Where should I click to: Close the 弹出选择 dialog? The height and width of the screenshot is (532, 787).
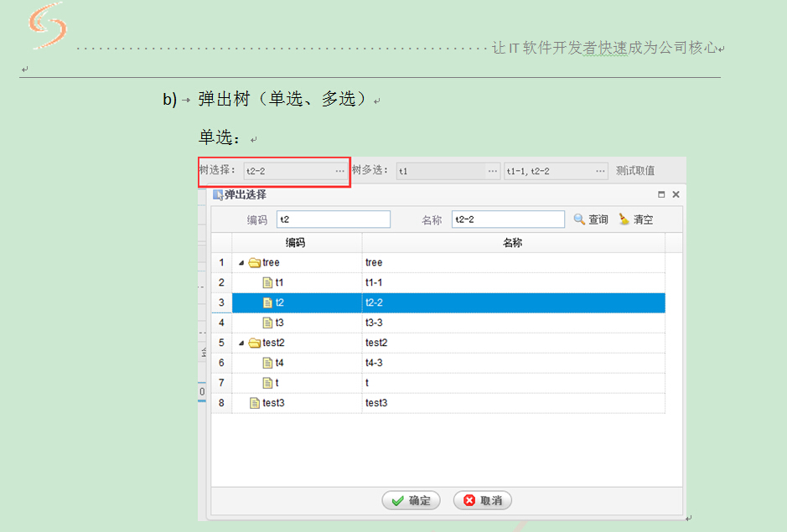pyautogui.click(x=676, y=194)
